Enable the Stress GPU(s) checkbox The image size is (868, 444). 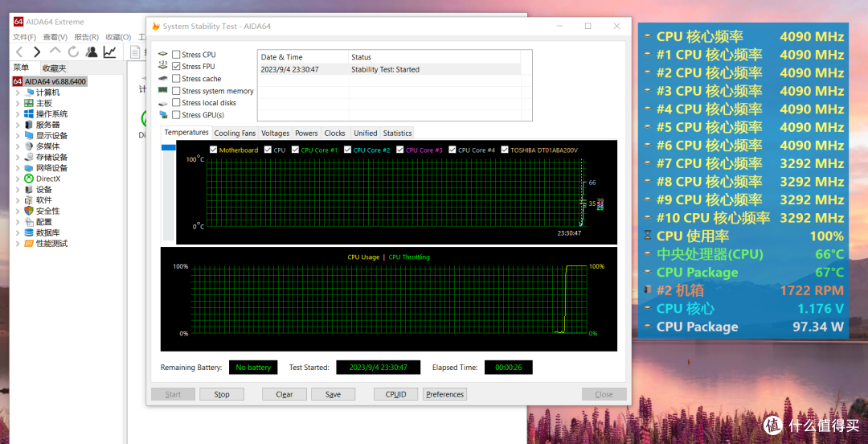(176, 115)
